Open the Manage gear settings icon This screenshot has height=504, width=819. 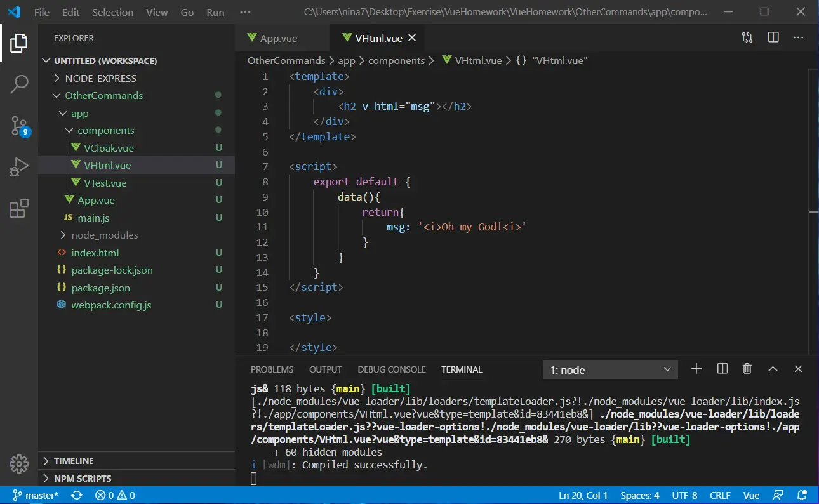[x=19, y=464]
